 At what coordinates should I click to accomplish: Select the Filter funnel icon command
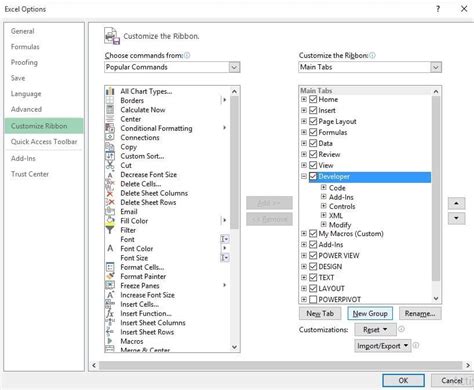[x=110, y=230]
